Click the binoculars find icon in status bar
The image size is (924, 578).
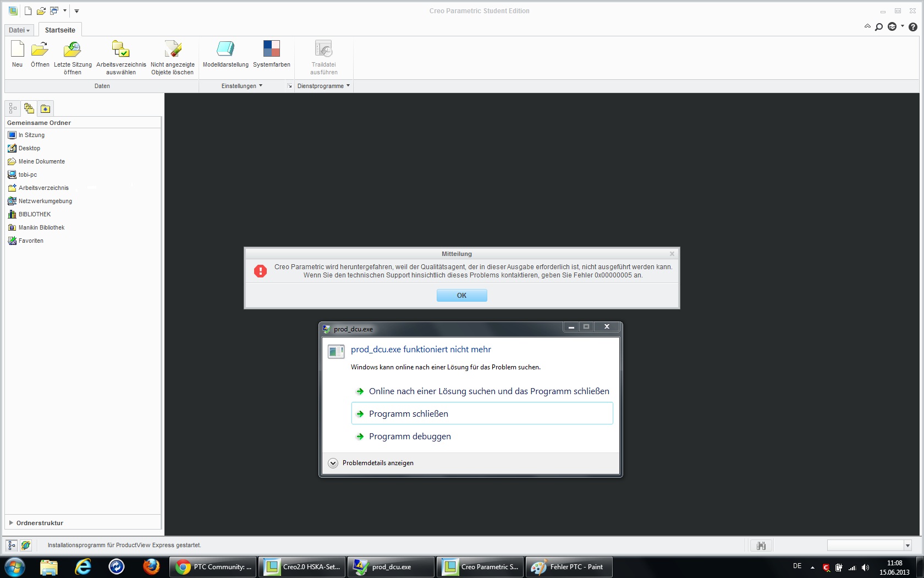761,546
